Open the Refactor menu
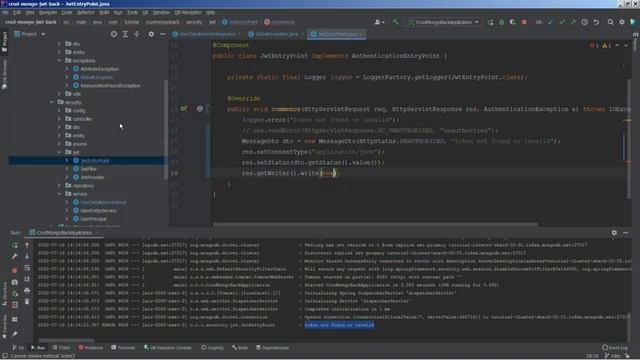640x360 pixels. coord(86,13)
